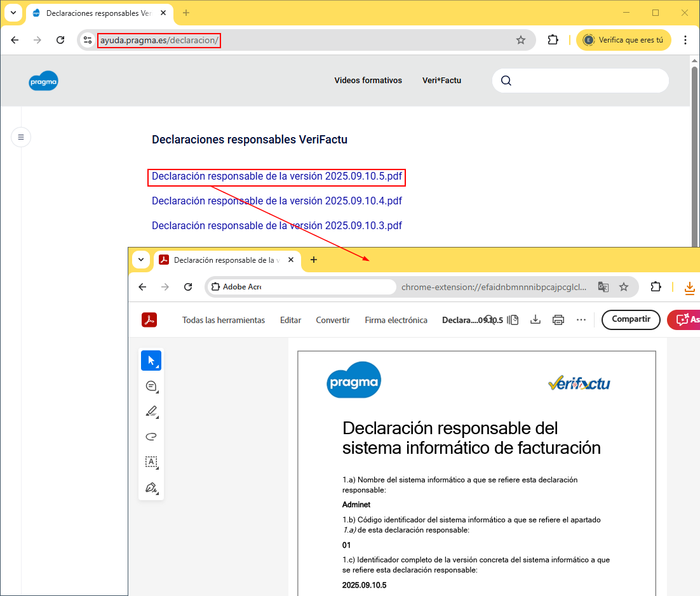This screenshot has height=596, width=700.
Task: Close the Declaraciones responsables tab
Action: [x=163, y=13]
